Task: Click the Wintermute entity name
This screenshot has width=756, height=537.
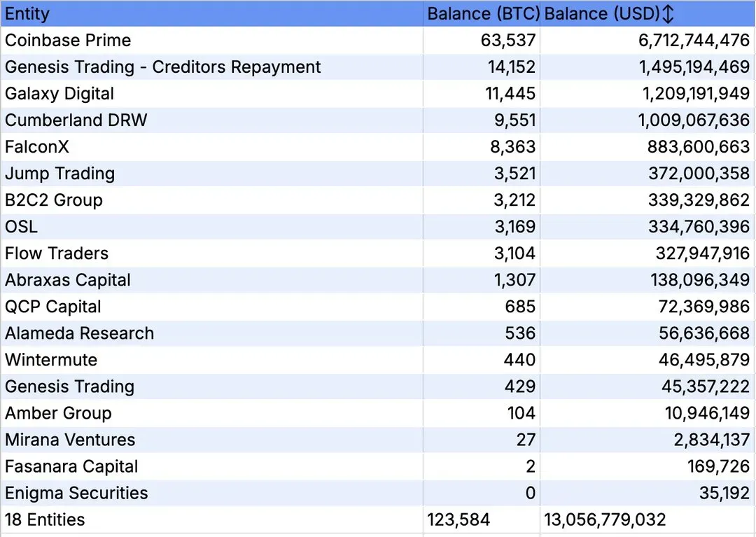Action: tap(51, 360)
